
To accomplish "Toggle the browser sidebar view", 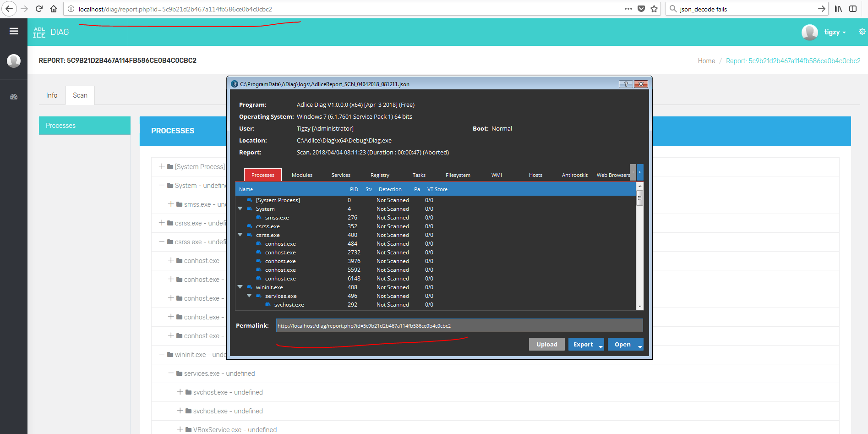I will click(853, 9).
